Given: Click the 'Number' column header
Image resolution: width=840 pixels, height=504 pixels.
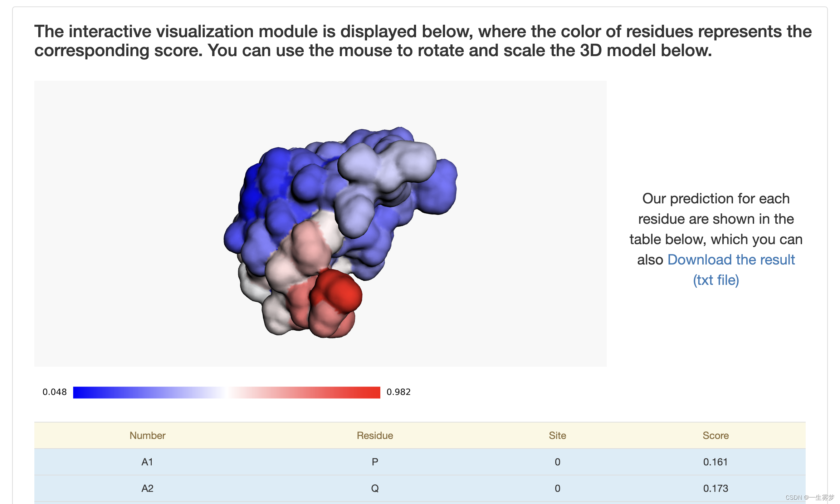Looking at the screenshot, I should pos(147,435).
